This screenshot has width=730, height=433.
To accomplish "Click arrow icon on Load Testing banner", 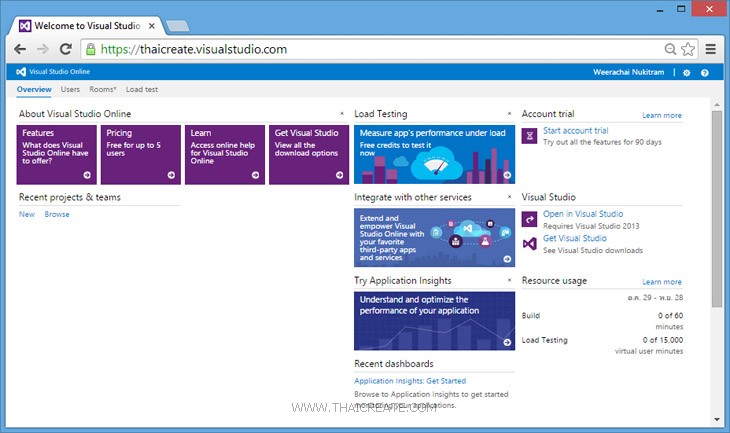I will click(507, 175).
